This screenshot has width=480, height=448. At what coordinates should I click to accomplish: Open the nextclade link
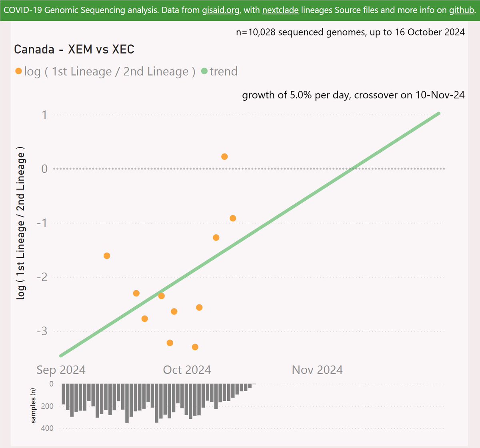coord(280,10)
